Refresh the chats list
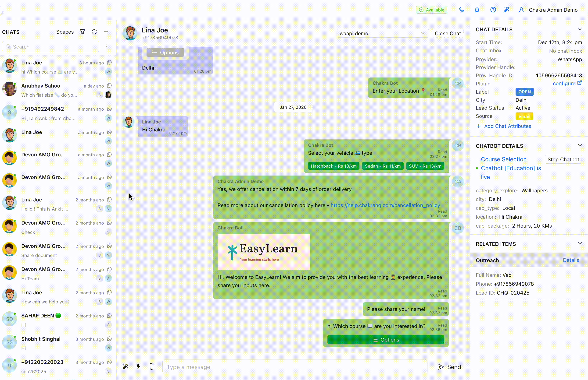 coord(94,32)
